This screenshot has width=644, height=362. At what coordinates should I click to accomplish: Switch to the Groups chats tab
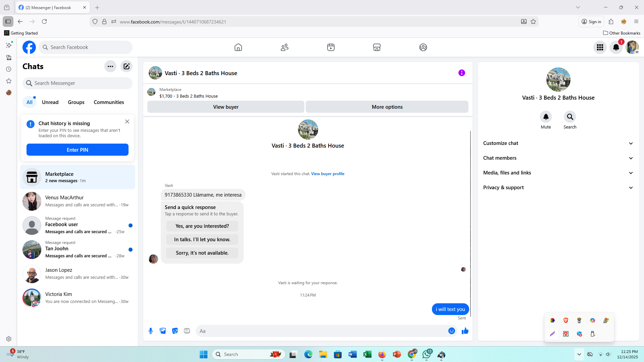tap(76, 102)
